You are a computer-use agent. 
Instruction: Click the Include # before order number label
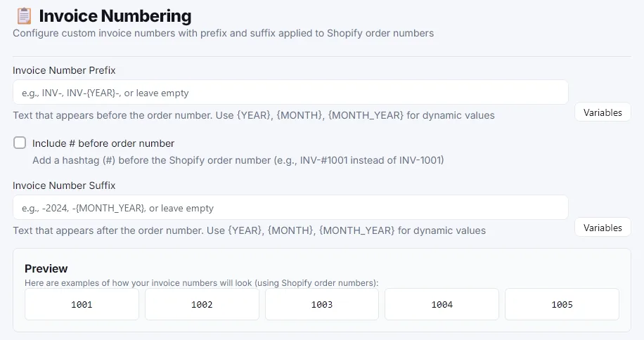click(x=103, y=143)
